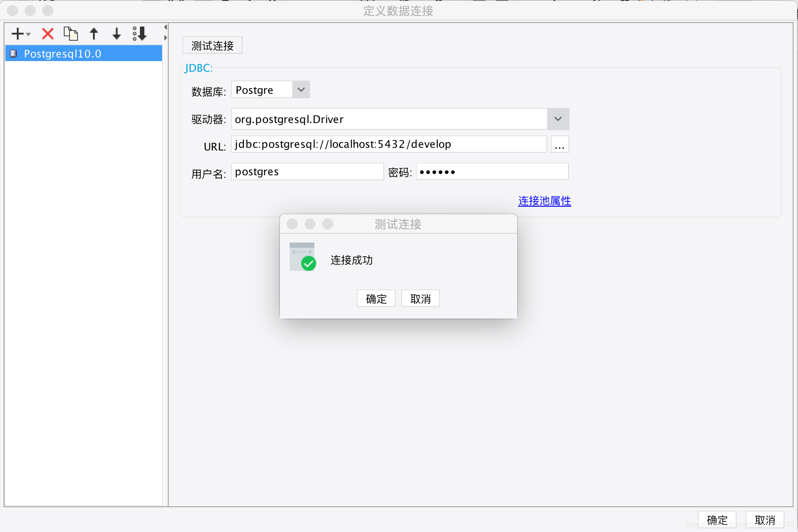The image size is (798, 532).
Task: Move connection up with arrow icon
Action: (94, 34)
